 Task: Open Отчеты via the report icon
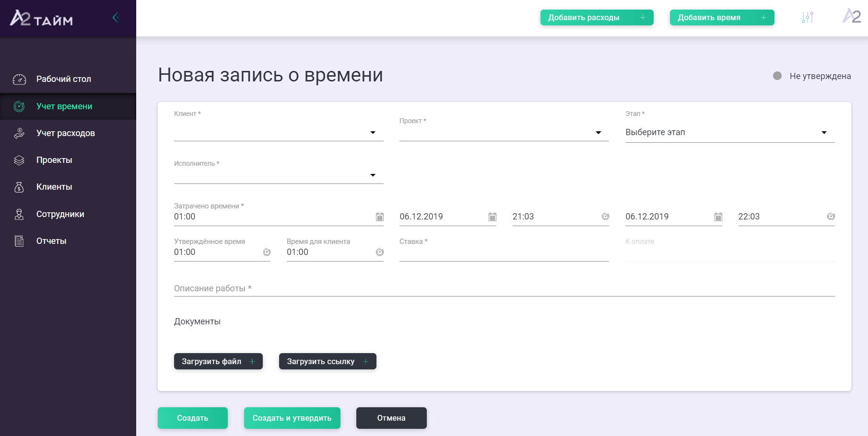pyautogui.click(x=19, y=241)
